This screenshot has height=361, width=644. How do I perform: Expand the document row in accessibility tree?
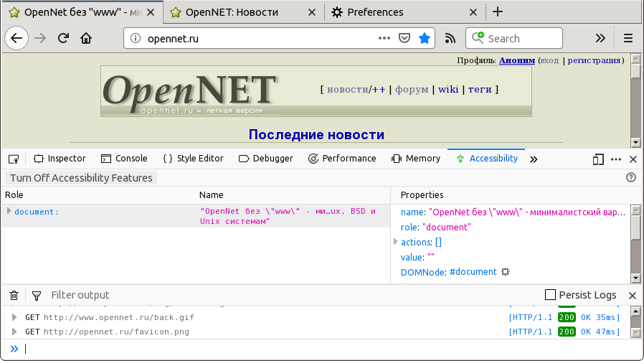pyautogui.click(x=9, y=211)
